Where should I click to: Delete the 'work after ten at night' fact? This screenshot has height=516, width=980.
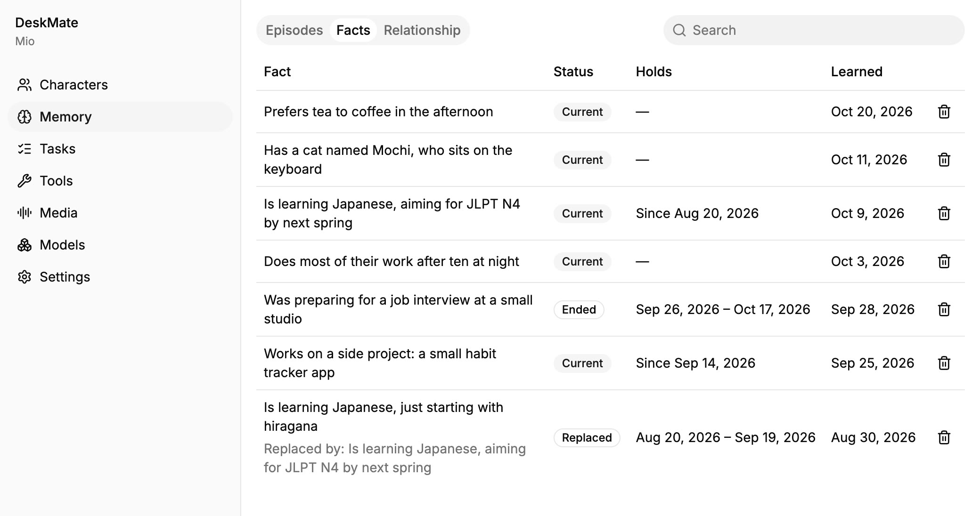pos(944,261)
